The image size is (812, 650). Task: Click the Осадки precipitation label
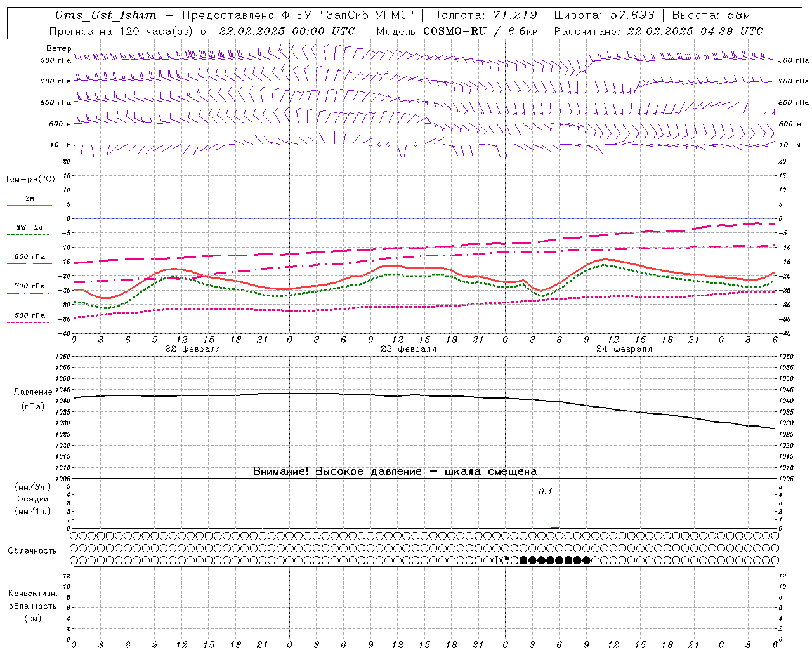[33, 499]
